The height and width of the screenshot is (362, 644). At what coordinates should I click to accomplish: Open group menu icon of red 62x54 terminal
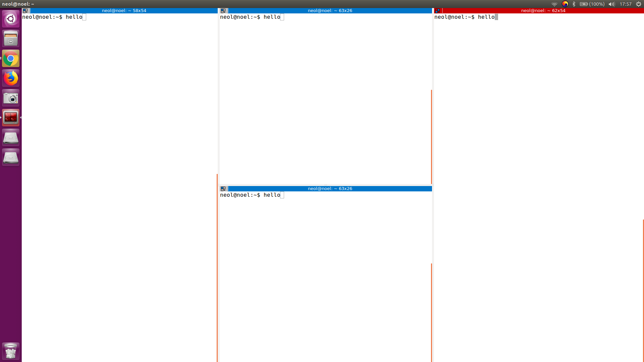coord(437,11)
